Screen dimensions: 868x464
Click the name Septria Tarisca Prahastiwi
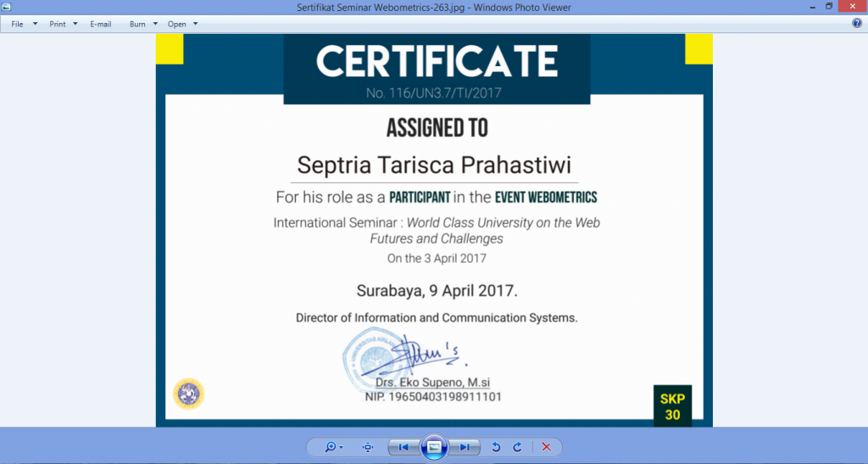(434, 165)
